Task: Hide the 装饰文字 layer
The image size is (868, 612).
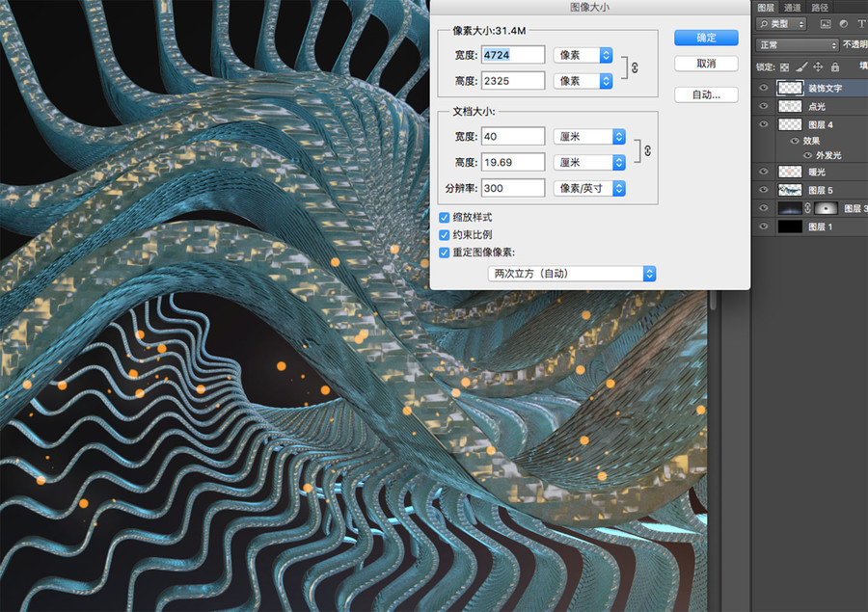Action: 764,88
